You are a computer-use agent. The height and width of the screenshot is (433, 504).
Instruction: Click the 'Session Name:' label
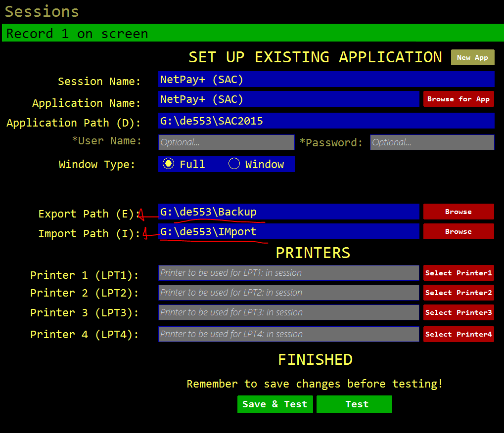point(99,81)
